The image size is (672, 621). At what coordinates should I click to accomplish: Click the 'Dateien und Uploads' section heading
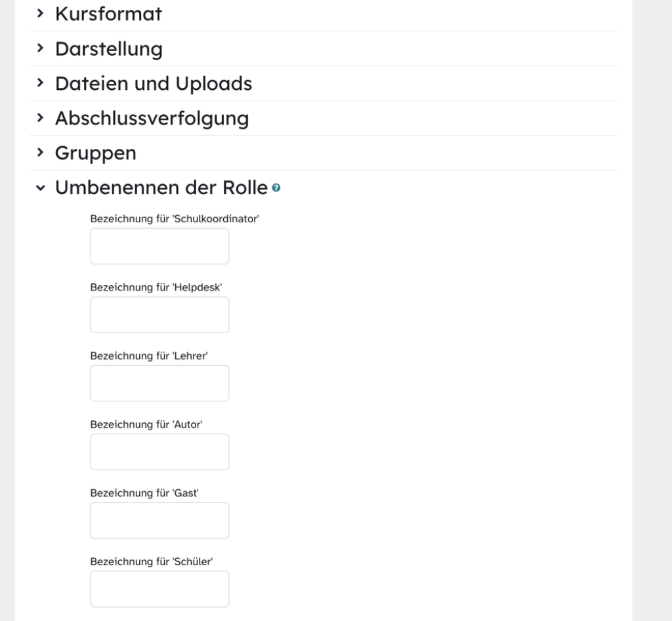[153, 83]
